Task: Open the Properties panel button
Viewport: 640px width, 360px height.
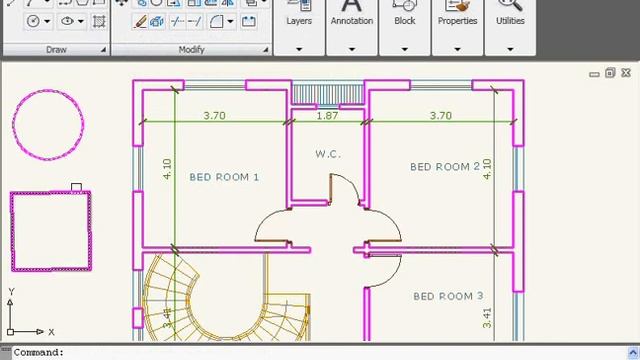Action: (x=458, y=20)
